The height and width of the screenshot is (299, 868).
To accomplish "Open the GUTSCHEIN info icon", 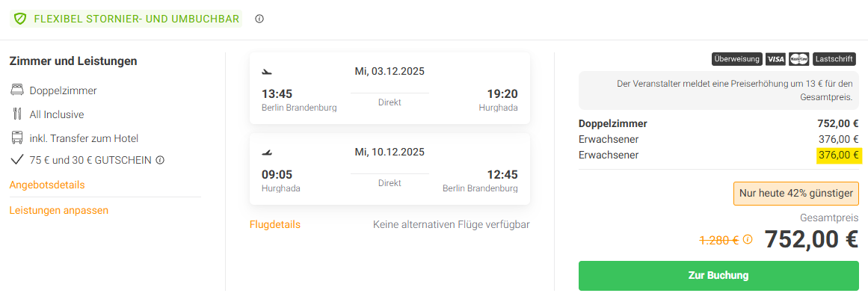I will pyautogui.click(x=160, y=160).
